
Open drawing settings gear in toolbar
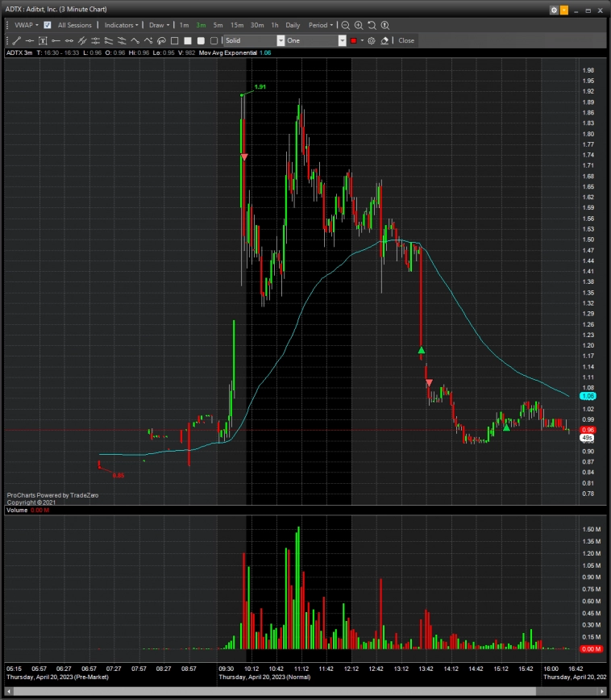(x=372, y=40)
